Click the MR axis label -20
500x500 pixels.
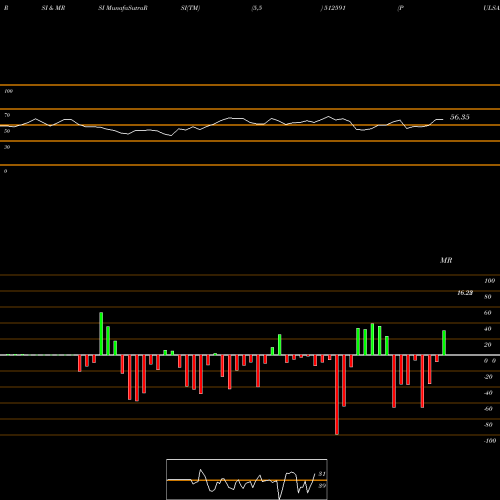(488, 377)
